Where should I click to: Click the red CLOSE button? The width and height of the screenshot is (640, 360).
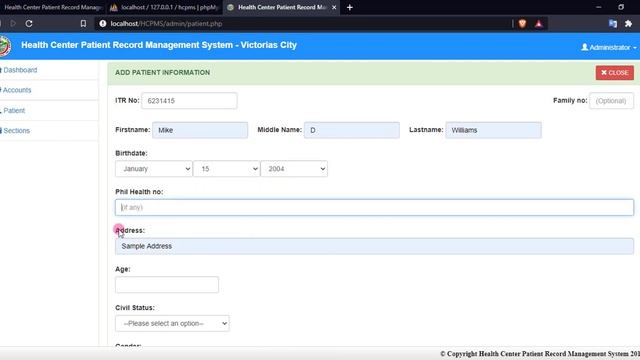615,73
